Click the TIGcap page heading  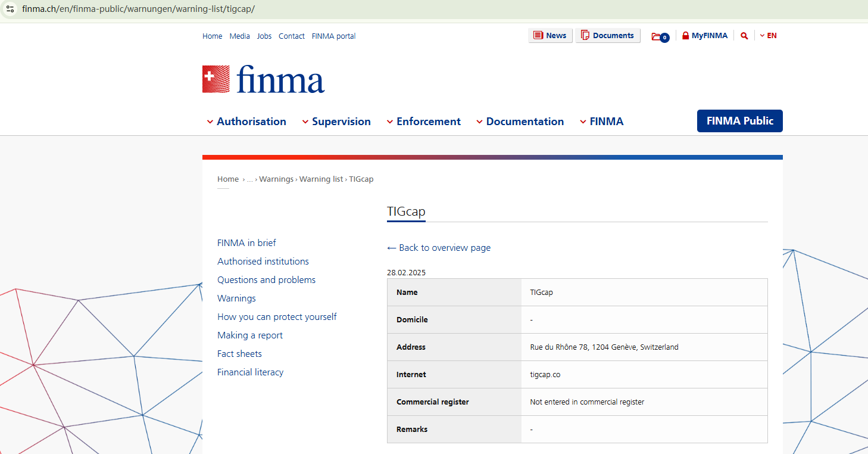(x=406, y=212)
